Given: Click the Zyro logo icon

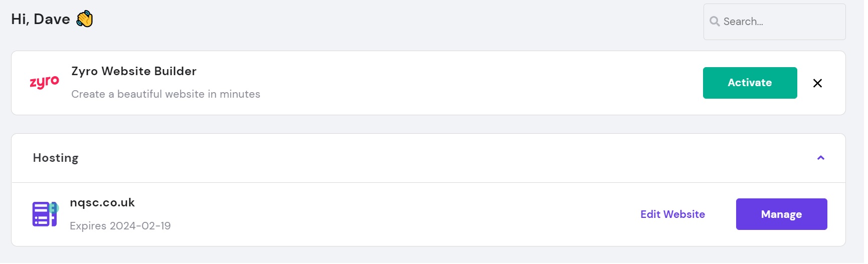Looking at the screenshot, I should coord(44,83).
